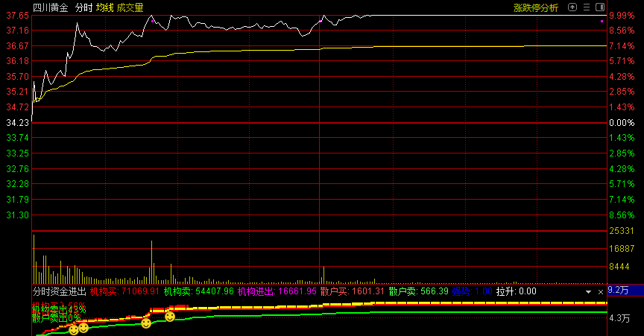Click the 分时资金进出 indicator name
Image resolution: width=644 pixels, height=336 pixels.
(60, 291)
